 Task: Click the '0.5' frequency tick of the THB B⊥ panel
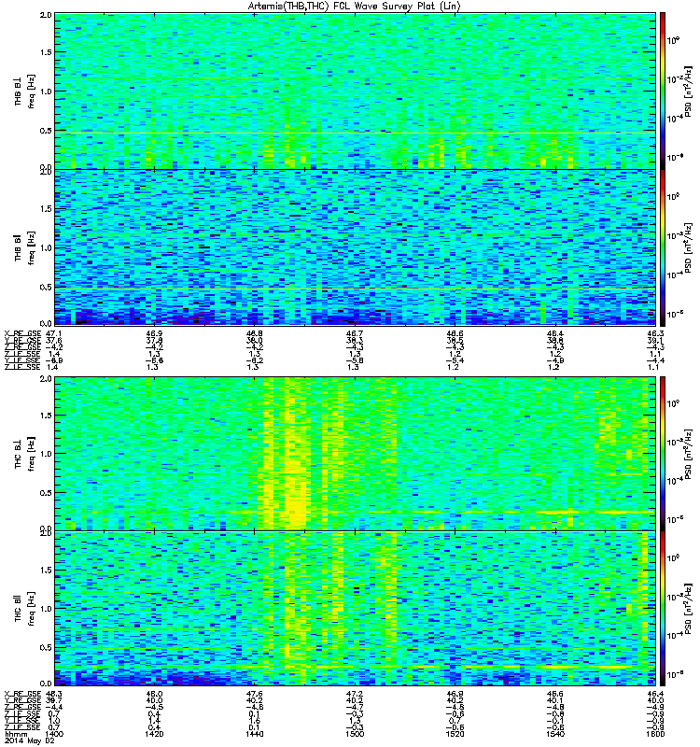46,131
